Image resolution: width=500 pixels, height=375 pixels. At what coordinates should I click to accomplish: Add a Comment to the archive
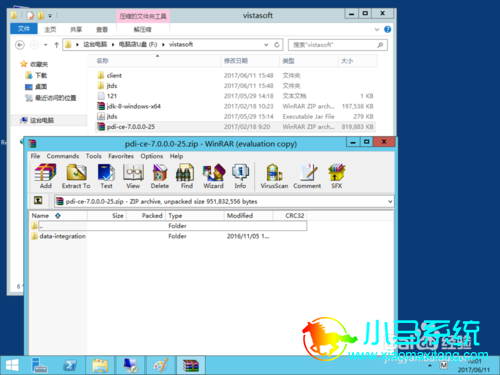click(x=307, y=176)
